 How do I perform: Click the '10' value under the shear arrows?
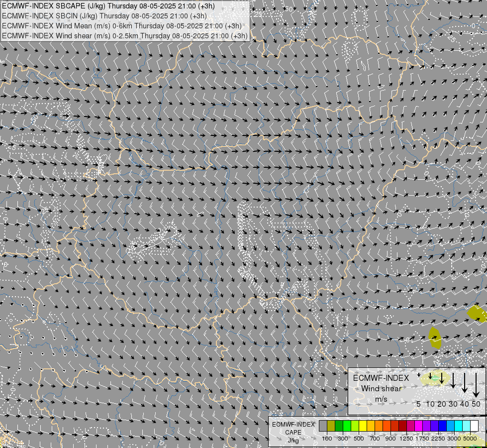(430, 404)
